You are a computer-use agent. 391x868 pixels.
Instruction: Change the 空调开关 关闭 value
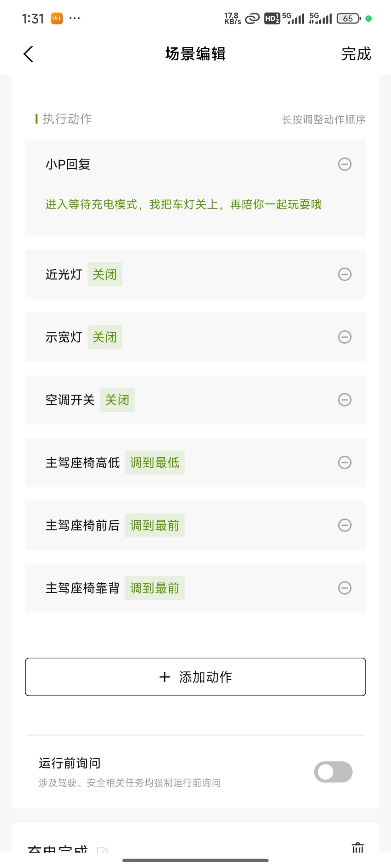point(117,400)
